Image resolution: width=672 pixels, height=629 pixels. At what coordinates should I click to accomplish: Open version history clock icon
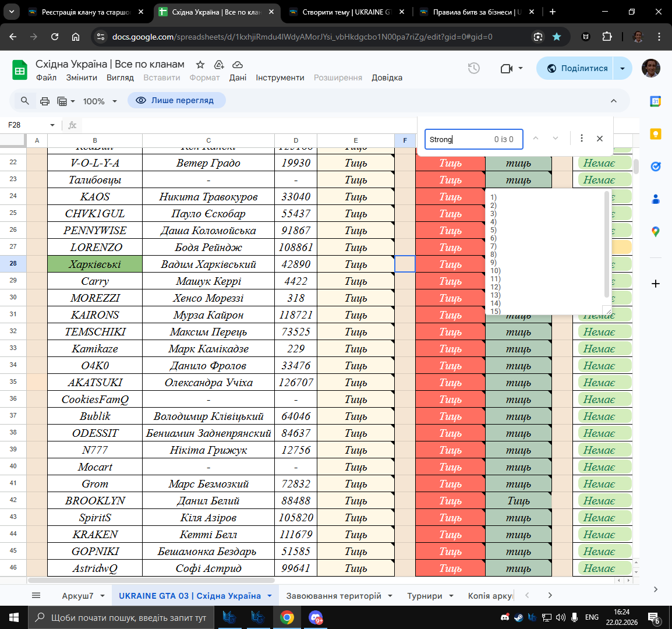pyautogui.click(x=473, y=68)
